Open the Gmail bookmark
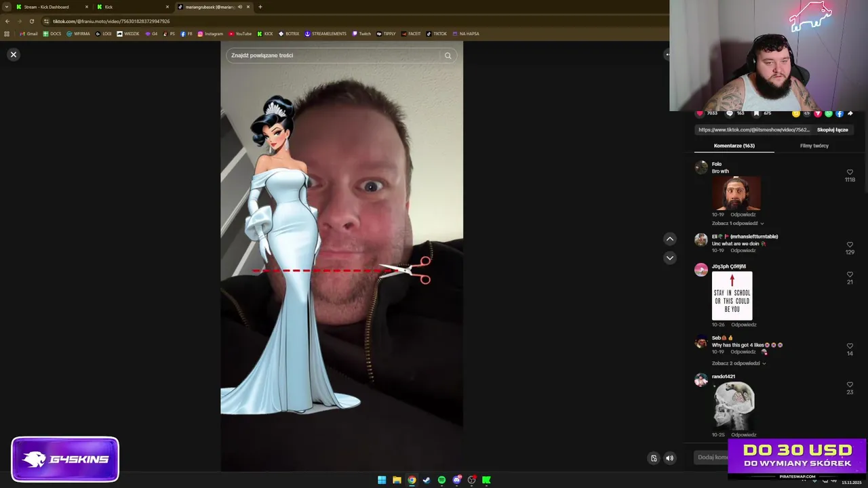This screenshot has height=488, width=868. click(x=28, y=34)
